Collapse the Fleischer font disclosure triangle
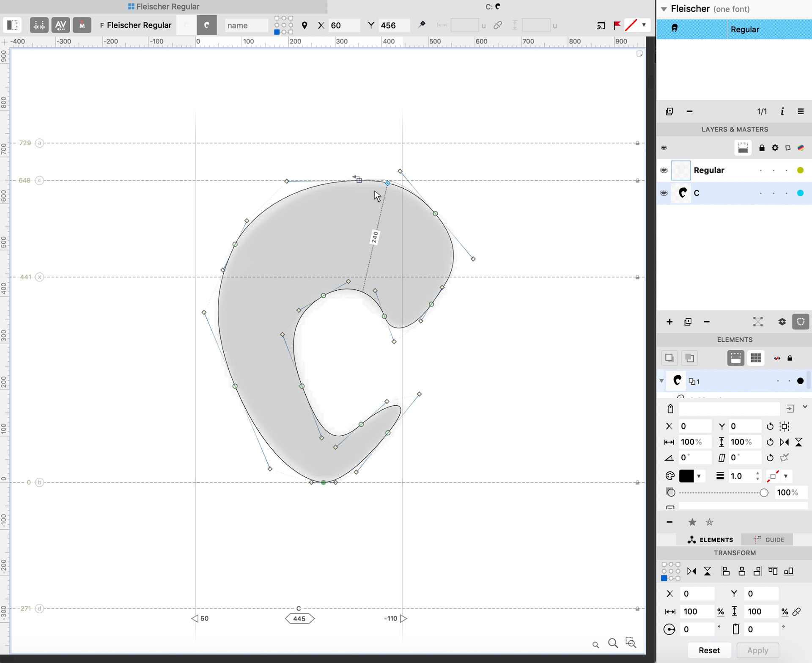Viewport: 812px width, 663px height. [x=664, y=9]
